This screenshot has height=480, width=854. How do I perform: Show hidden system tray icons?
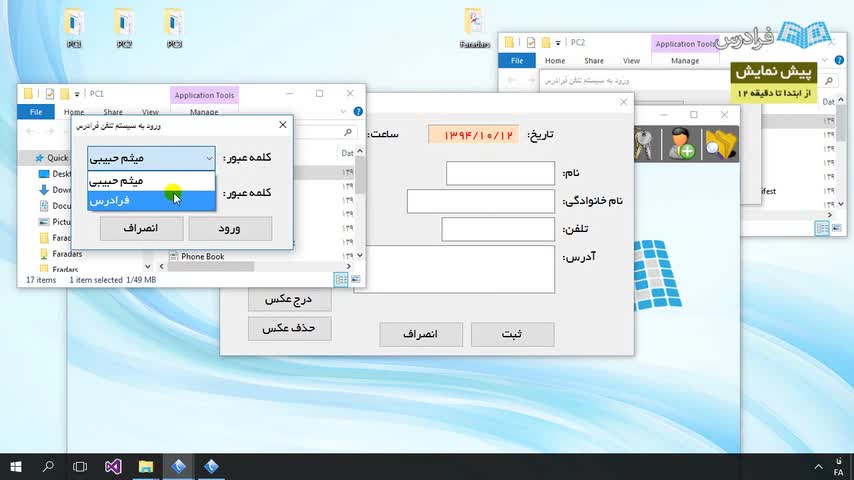818,466
